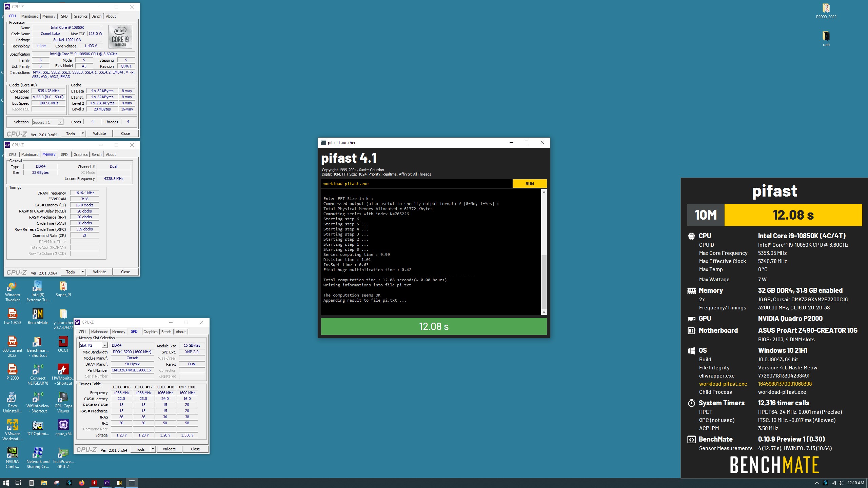
Task: Open Intel(R) Extreme Tuning desktop shortcut
Action: (x=38, y=291)
